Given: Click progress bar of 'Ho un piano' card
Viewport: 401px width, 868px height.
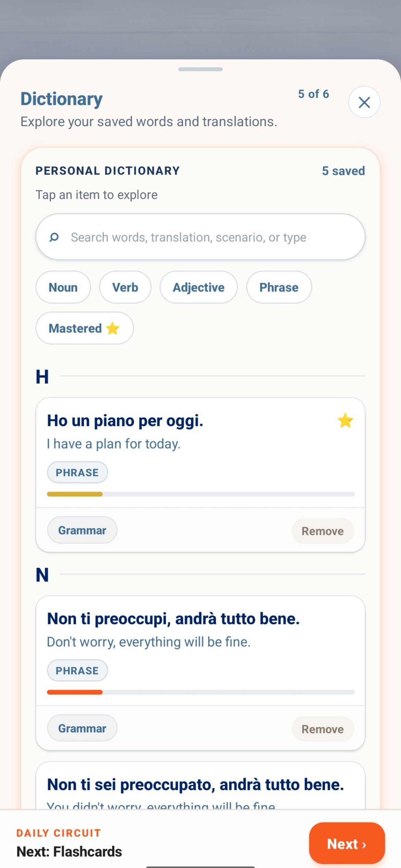Looking at the screenshot, I should (201, 494).
